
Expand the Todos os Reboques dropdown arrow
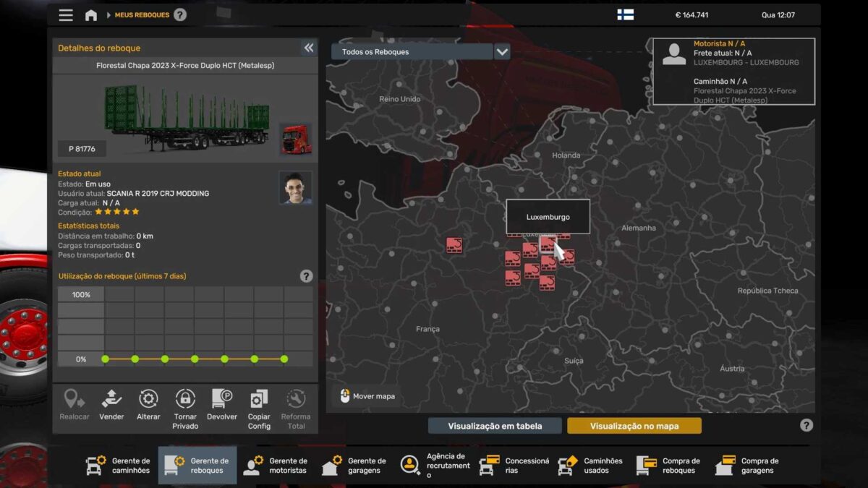tap(502, 52)
